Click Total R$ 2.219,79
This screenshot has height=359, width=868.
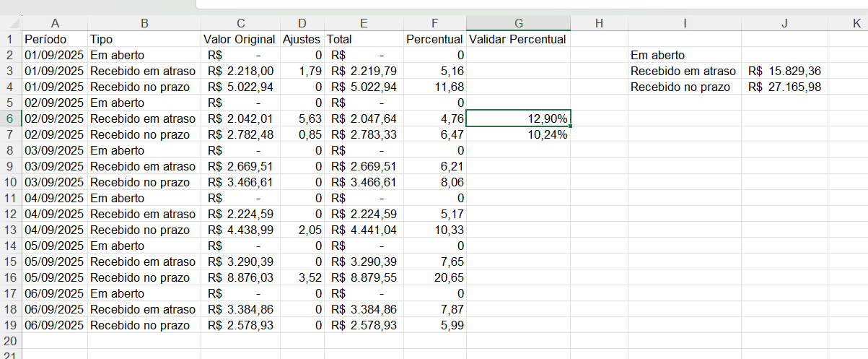click(364, 71)
